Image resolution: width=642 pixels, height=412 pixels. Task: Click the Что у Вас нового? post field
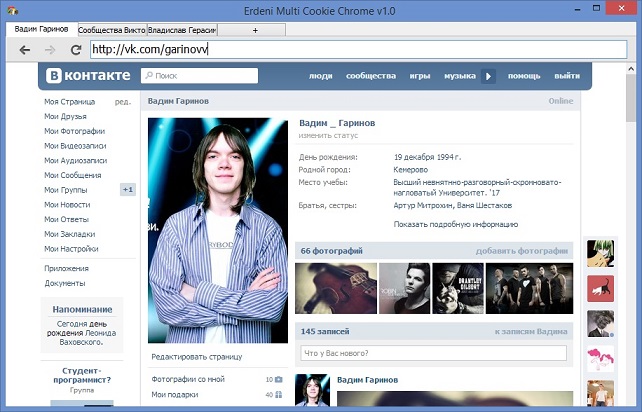(434, 353)
